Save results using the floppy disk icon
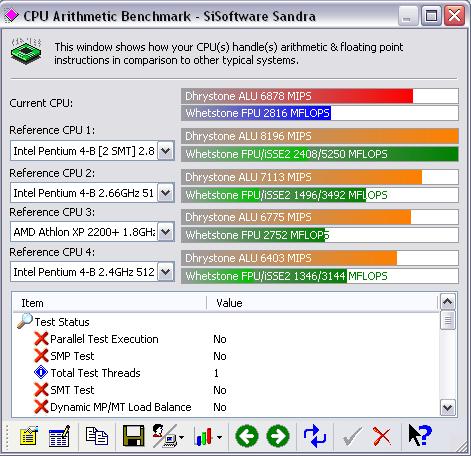The width and height of the screenshot is (471, 457). 133,436
